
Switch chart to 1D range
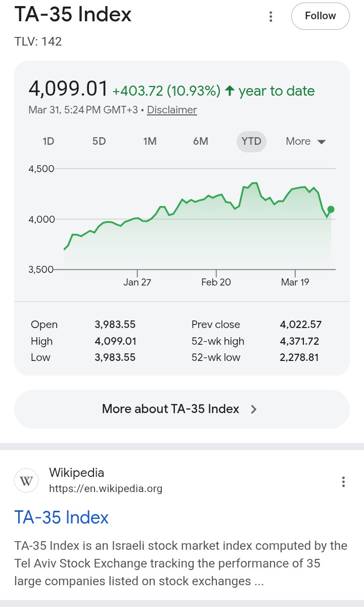point(49,141)
